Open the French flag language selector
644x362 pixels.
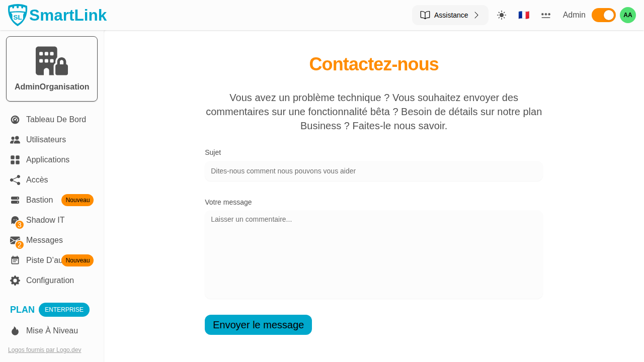(524, 15)
